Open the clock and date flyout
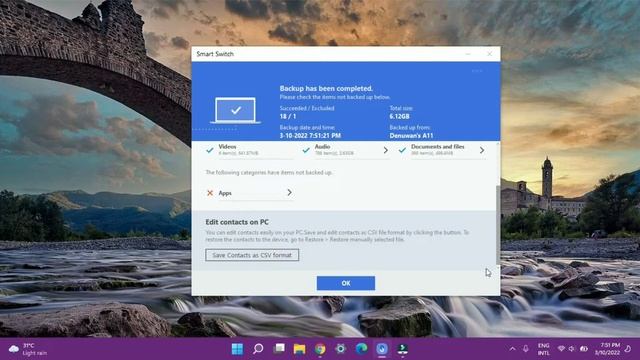The width and height of the screenshot is (640, 360). pyautogui.click(x=607, y=349)
